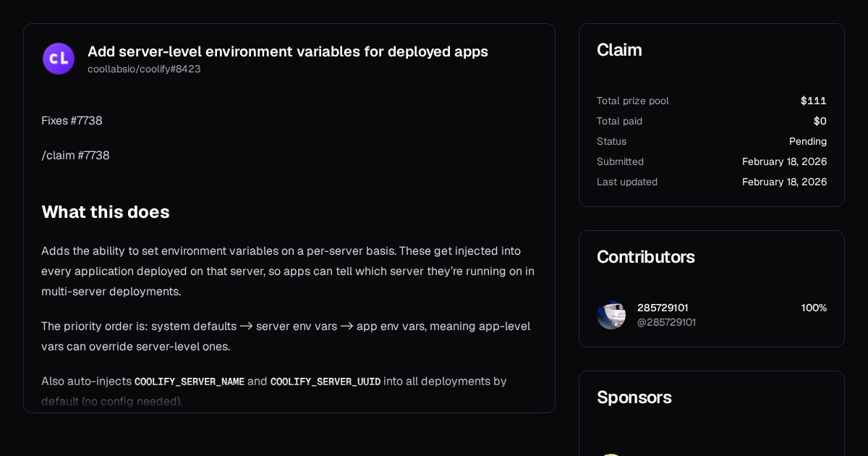Click the COOLIFY_SERVER_UUID code text
This screenshot has width=868, height=456.
(325, 381)
